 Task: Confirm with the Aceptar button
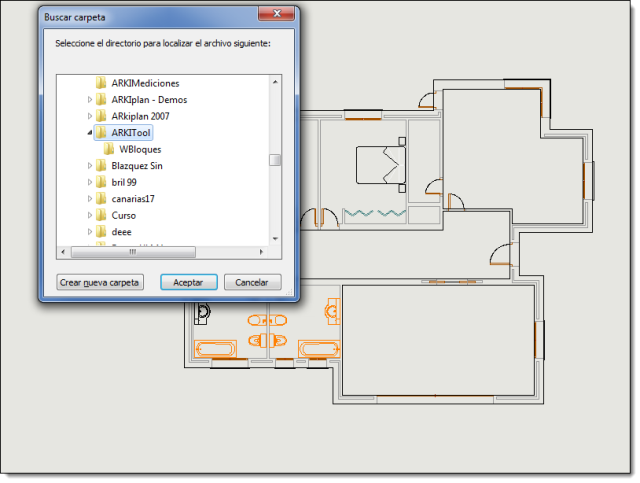pos(189,282)
